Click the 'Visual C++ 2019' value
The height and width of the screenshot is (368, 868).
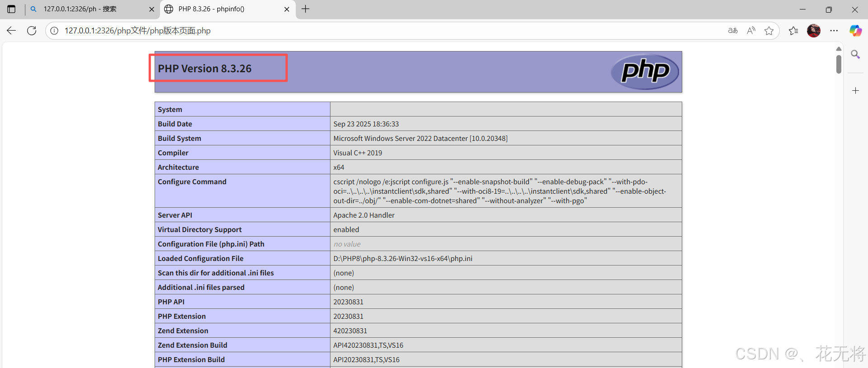click(358, 153)
